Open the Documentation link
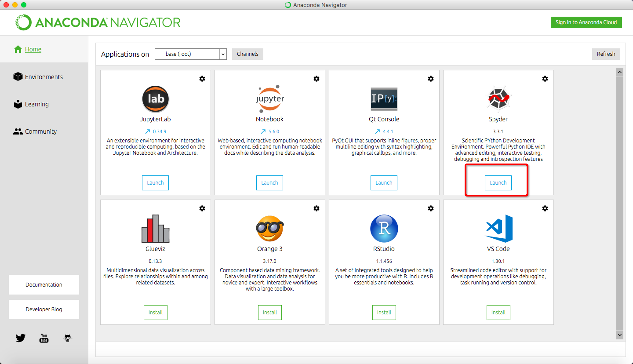633x364 pixels. tap(44, 285)
